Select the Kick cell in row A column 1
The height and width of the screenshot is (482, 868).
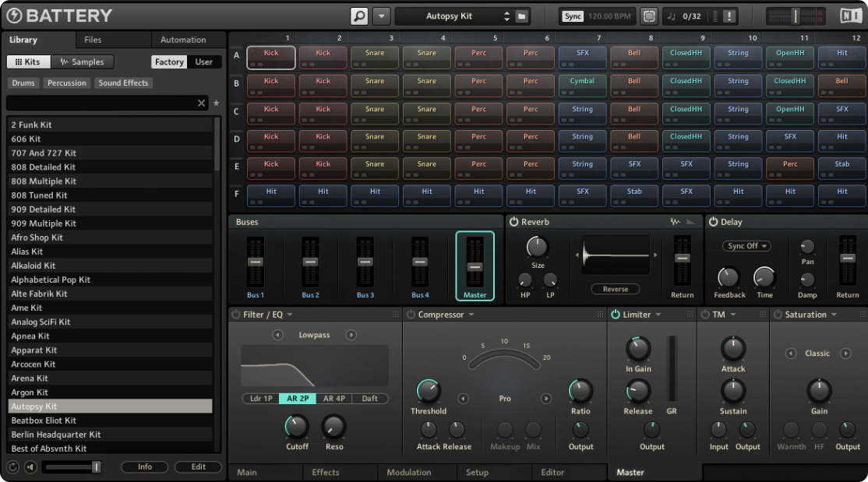point(271,58)
